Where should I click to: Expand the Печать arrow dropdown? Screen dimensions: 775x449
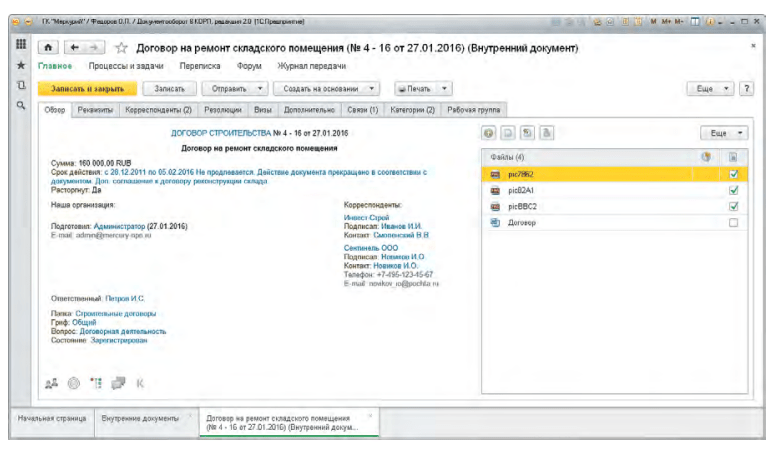coord(444,89)
